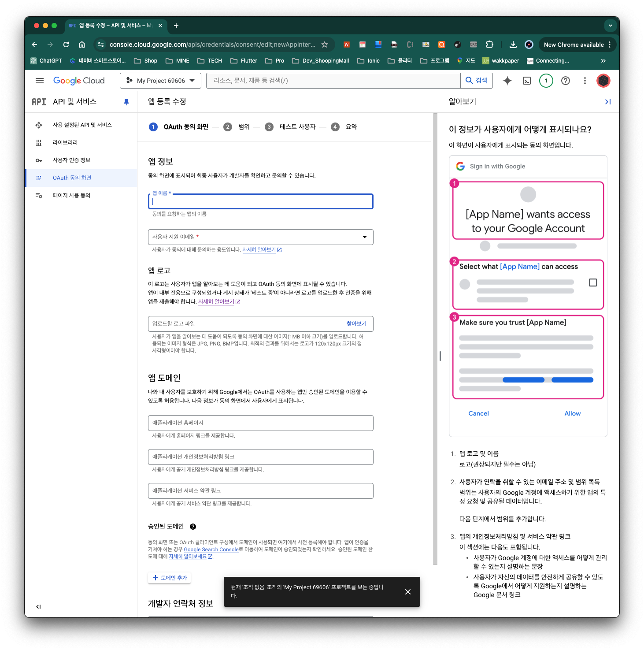Open the help question mark icon
This screenshot has height=650, width=644.
point(566,81)
